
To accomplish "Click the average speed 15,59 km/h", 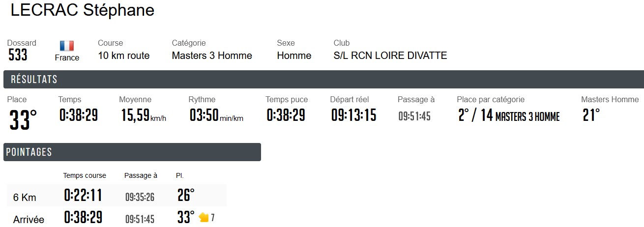I will [x=143, y=116].
